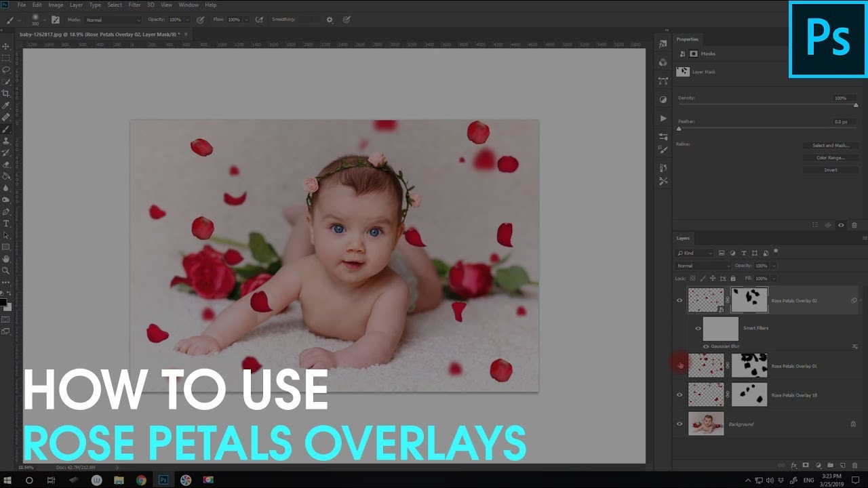Open the Filter menu
Image resolution: width=868 pixels, height=488 pixels.
click(x=135, y=5)
